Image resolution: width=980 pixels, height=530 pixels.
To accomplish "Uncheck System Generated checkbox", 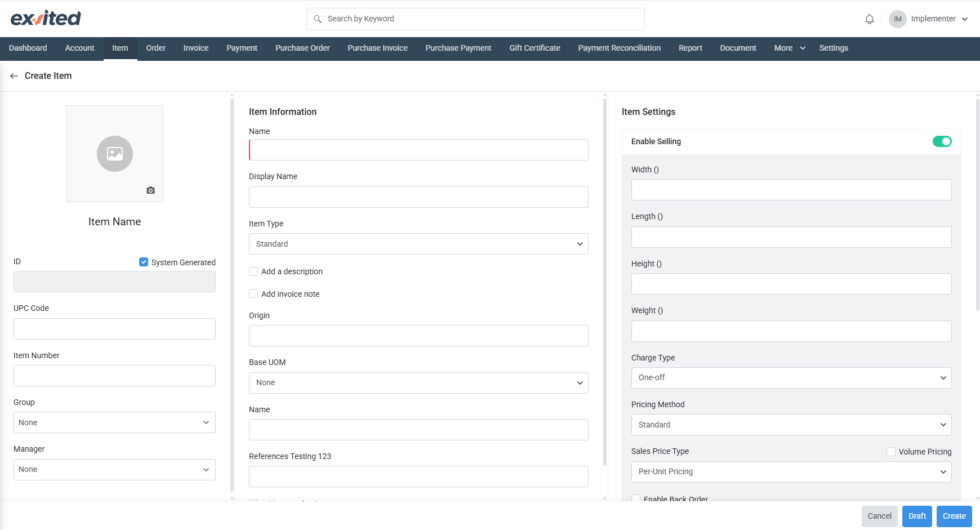I will (x=144, y=262).
